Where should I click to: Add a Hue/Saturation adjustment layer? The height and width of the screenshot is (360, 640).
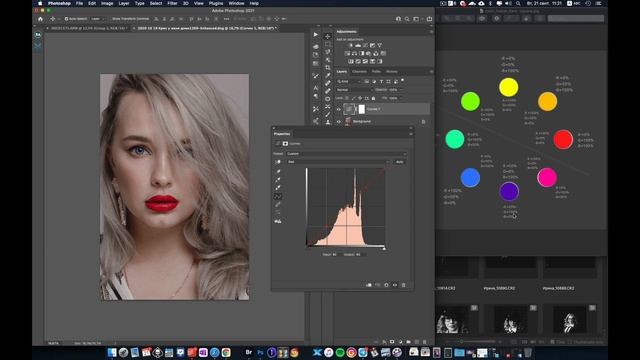tap(347, 53)
